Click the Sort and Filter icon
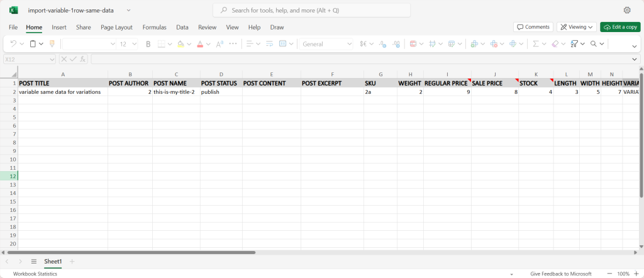This screenshot has height=278, width=644. point(574,44)
